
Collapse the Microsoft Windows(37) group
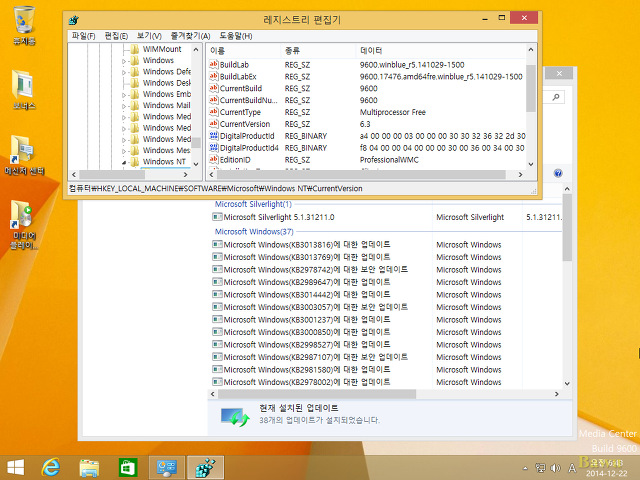(254, 231)
